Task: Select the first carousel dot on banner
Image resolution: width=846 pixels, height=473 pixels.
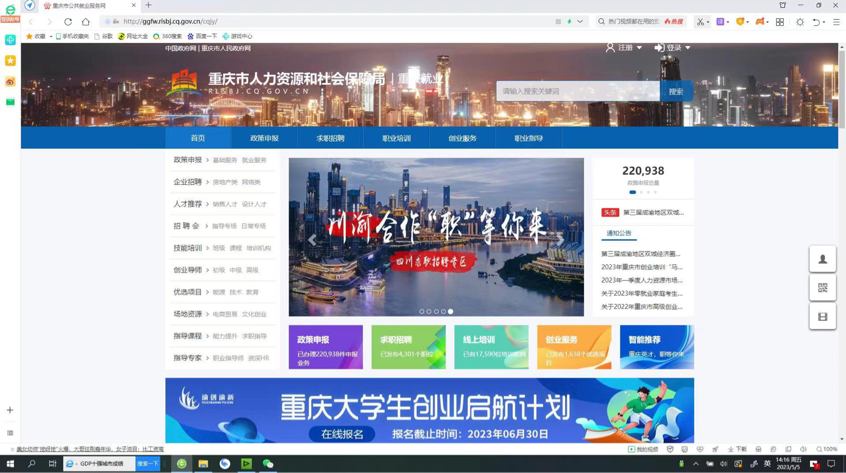Action: tap(422, 311)
